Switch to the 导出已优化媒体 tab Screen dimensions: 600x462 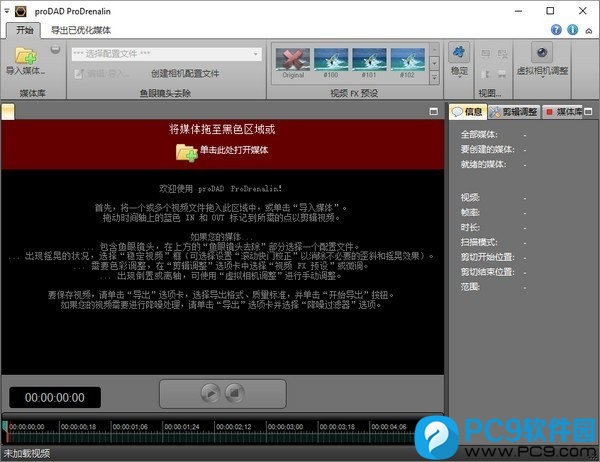pos(81,30)
